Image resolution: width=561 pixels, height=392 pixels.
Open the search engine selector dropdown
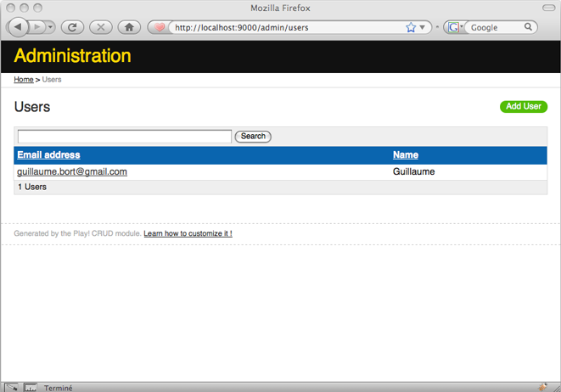(x=454, y=27)
